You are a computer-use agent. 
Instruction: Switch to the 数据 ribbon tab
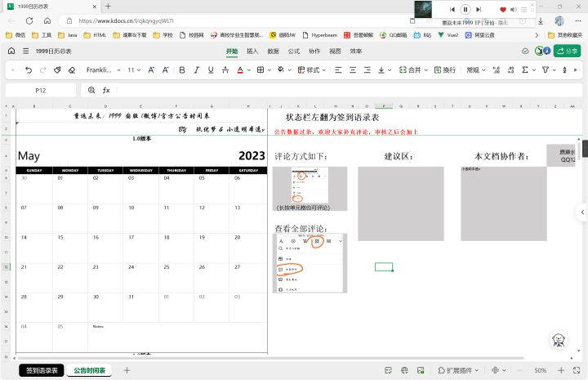[273, 51]
